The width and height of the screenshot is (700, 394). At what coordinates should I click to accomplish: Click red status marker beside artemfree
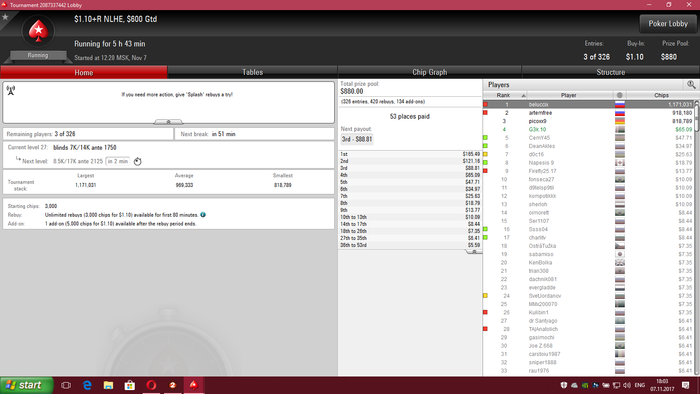[x=485, y=113]
